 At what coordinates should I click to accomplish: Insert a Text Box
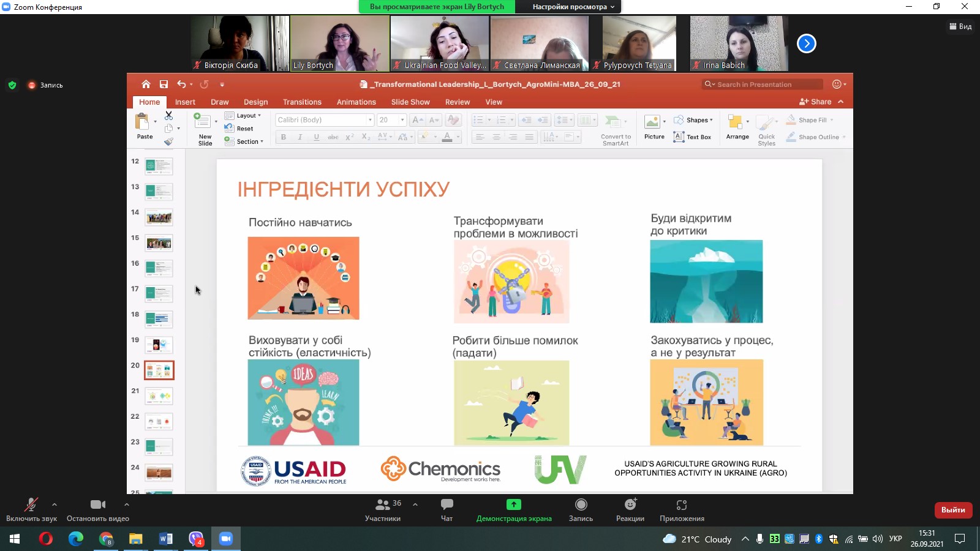[x=693, y=137]
